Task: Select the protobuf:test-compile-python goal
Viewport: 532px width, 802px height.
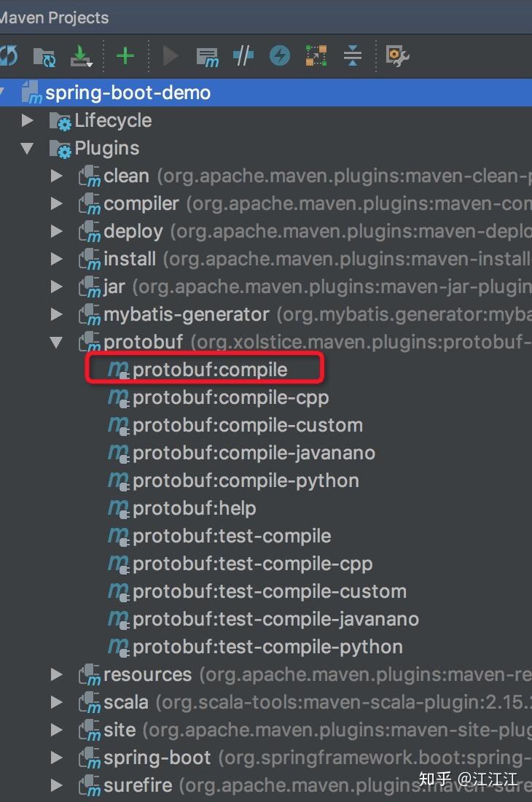Action: 267,647
